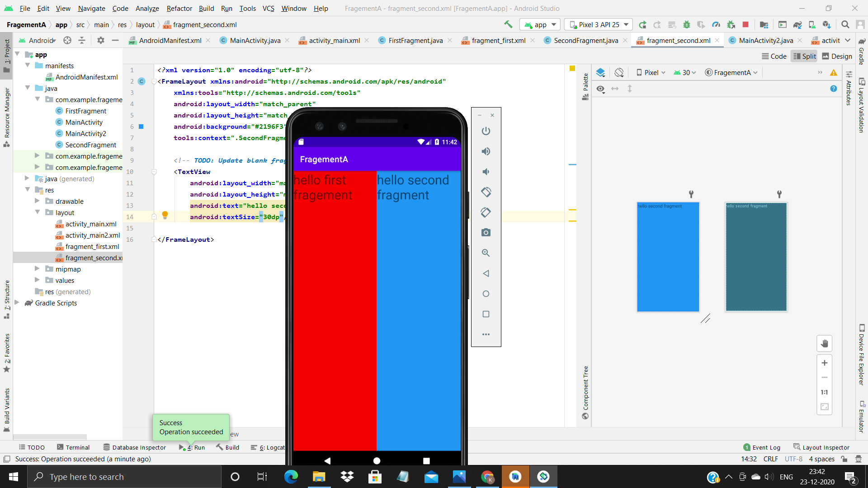Click the red Stop app icon
Viewport: 868px width, 488px height.
point(745,25)
